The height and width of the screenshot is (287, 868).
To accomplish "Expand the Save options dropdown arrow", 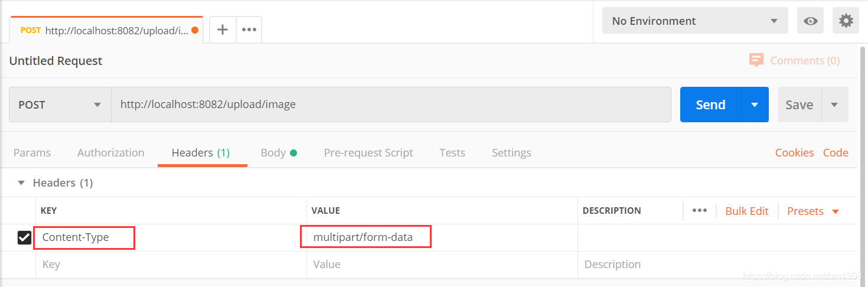I will click(x=834, y=105).
